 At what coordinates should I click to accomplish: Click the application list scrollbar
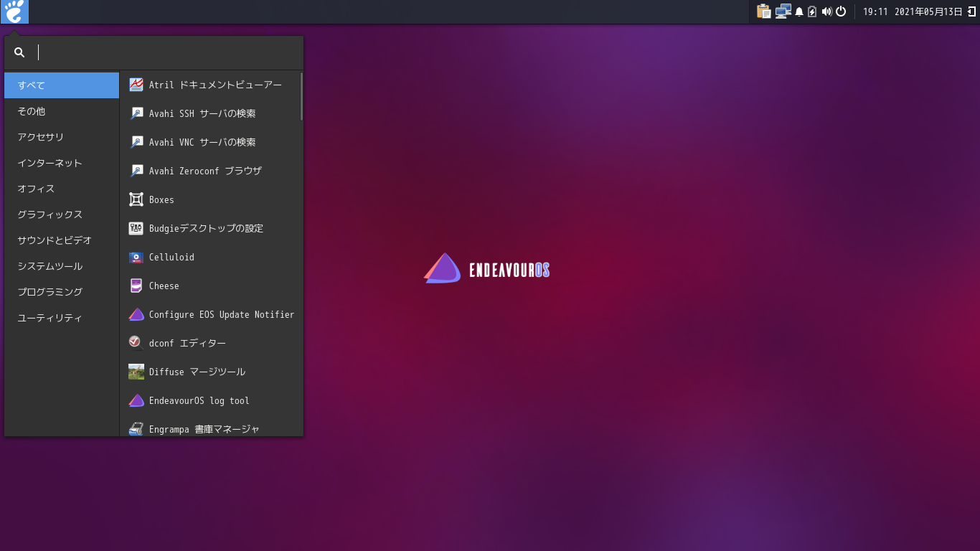point(301,96)
